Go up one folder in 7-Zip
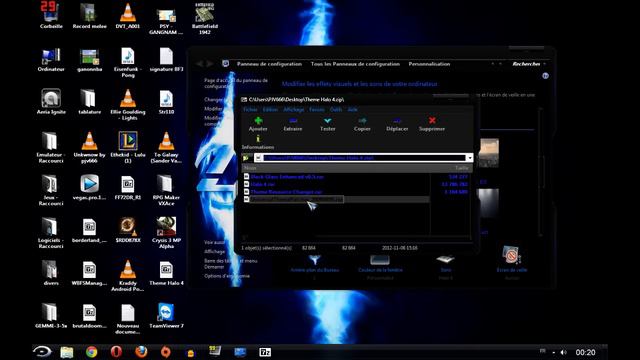This screenshot has height=360, width=640. [245, 158]
